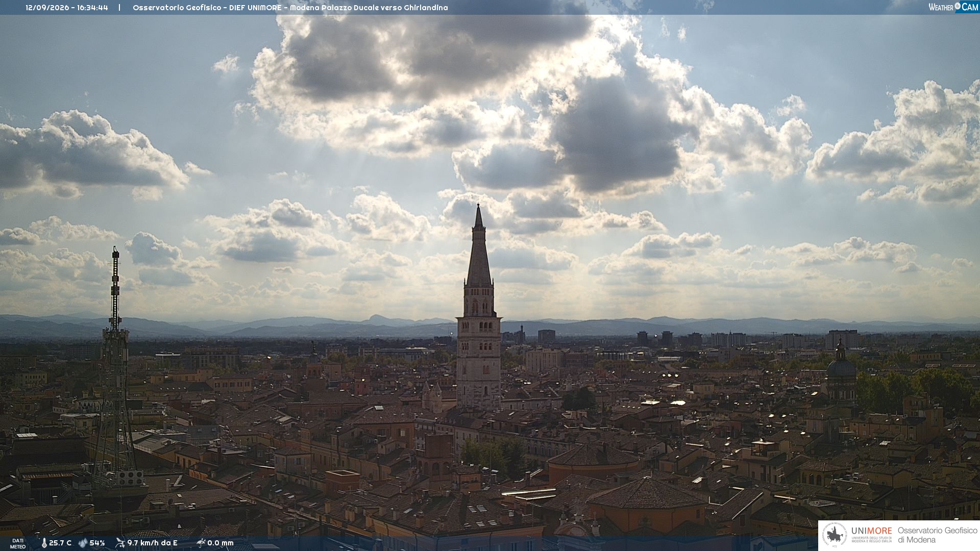Image resolution: width=980 pixels, height=551 pixels.
Task: Click the thermometer temperature icon
Action: pos(44,543)
